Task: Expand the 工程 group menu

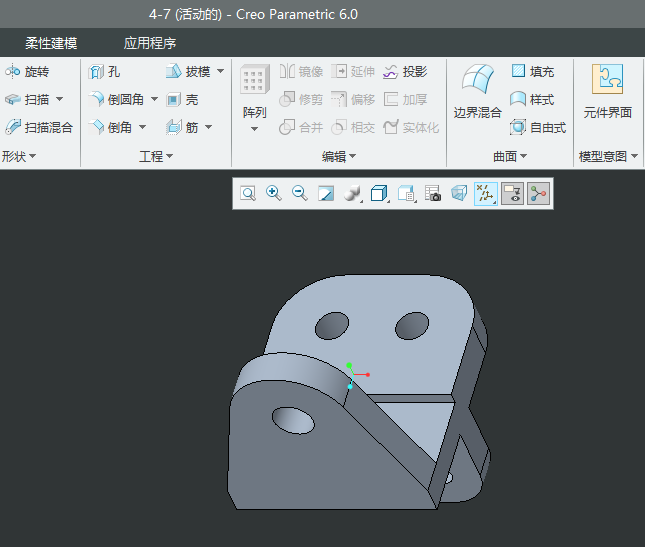Action: pyautogui.click(x=156, y=156)
